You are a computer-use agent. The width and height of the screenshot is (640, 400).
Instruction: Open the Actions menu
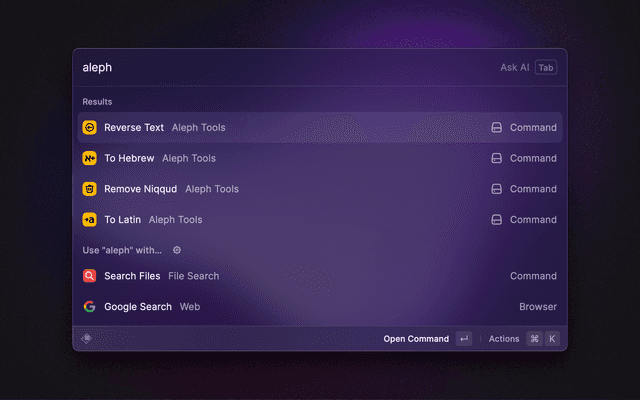(x=504, y=339)
